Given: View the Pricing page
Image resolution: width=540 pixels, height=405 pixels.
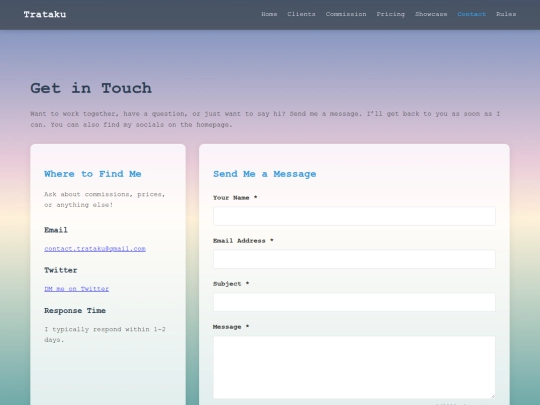Looking at the screenshot, I should (x=390, y=14).
